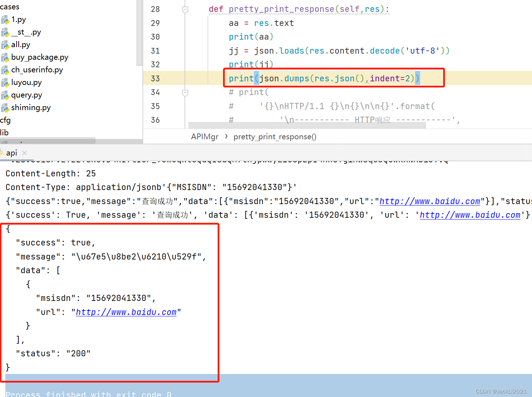Select the Python file icon for luyou.py
This screenshot has height=397, width=532.
point(5,82)
